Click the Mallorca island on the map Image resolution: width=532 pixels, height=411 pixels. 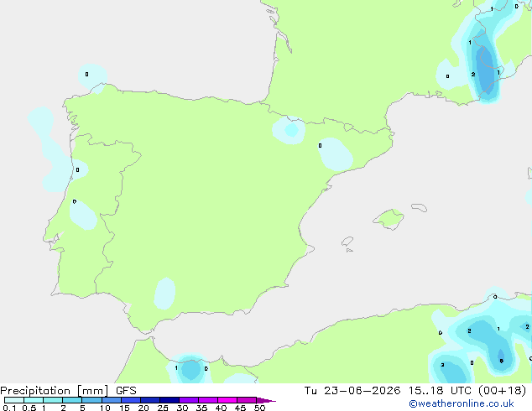pos(389,219)
